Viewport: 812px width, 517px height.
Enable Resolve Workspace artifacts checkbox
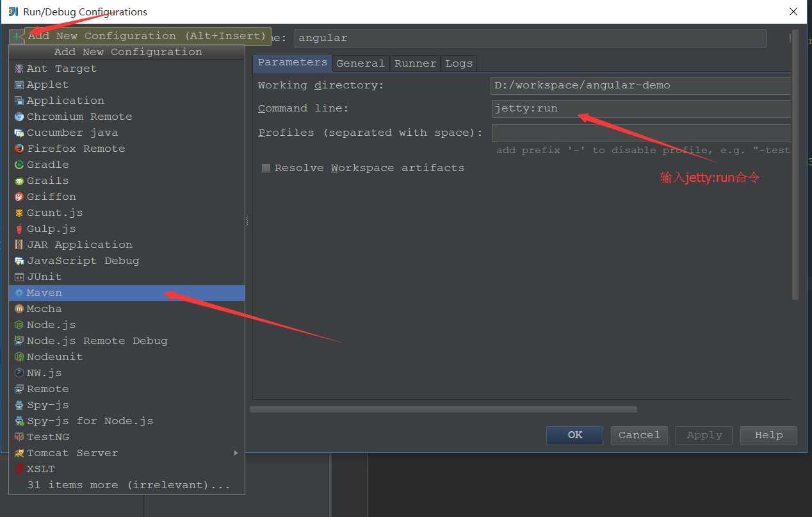click(266, 168)
